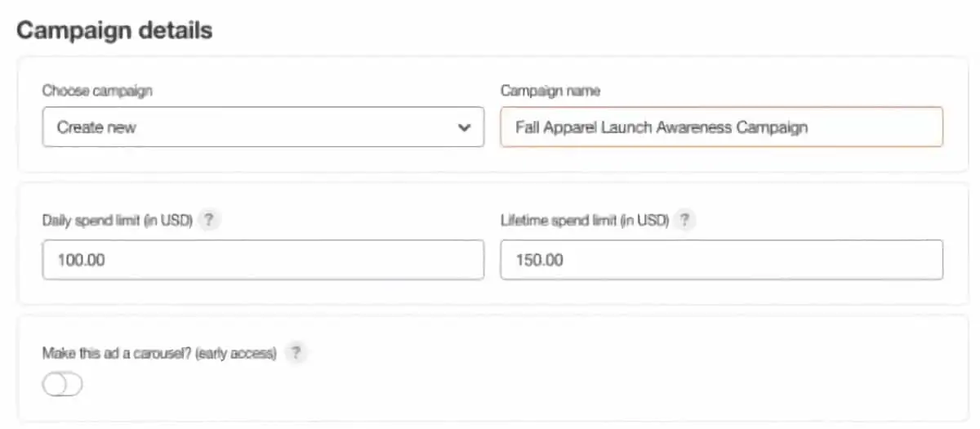Image resolution: width=980 pixels, height=429 pixels.
Task: Open the Choose campaign dropdown
Action: point(263,127)
